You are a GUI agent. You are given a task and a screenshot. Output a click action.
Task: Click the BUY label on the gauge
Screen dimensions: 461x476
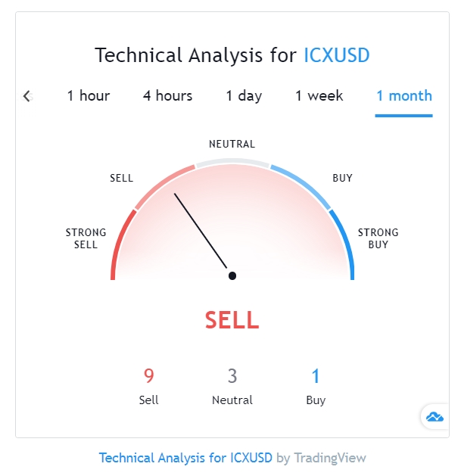tap(342, 179)
